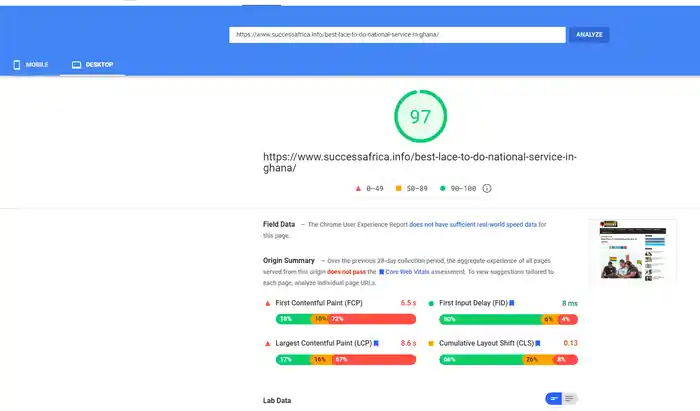The image size is (700, 411).
Task: Click the 'Cumulative Layout Shift (CLS)' label
Action: 486,343
